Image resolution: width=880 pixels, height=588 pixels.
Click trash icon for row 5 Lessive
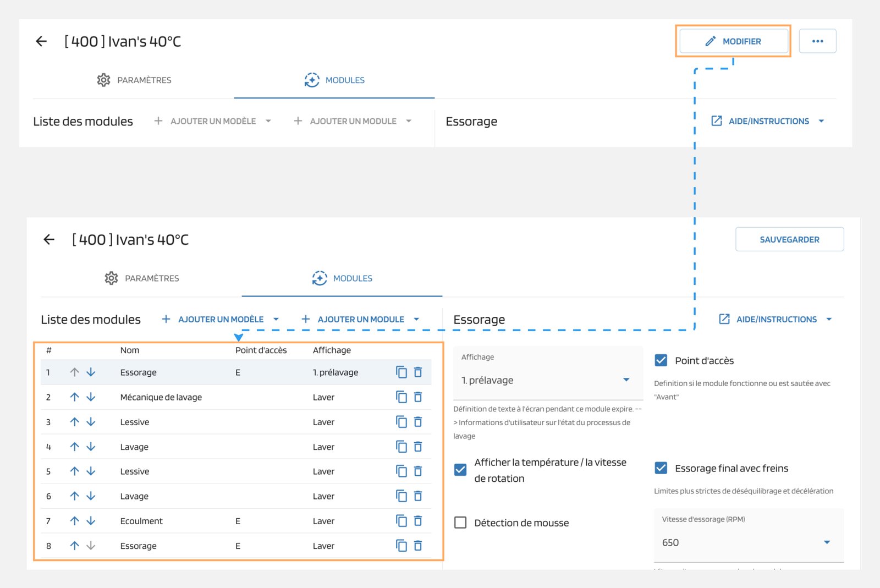418,471
